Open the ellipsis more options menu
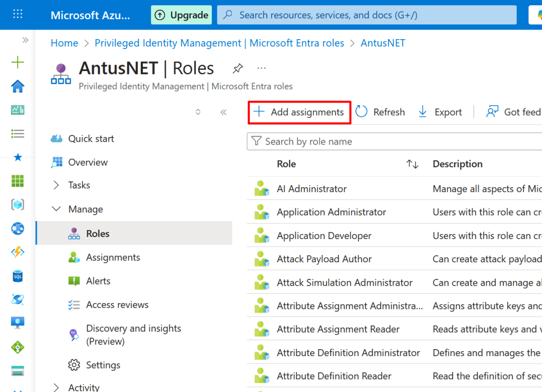The height and width of the screenshot is (392, 542). point(261,68)
